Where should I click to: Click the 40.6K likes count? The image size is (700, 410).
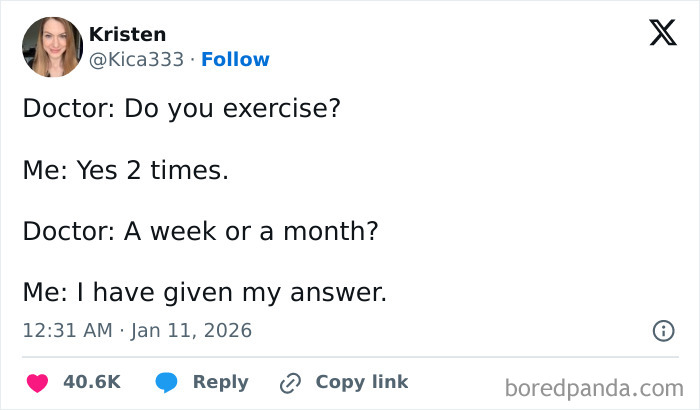tap(91, 382)
